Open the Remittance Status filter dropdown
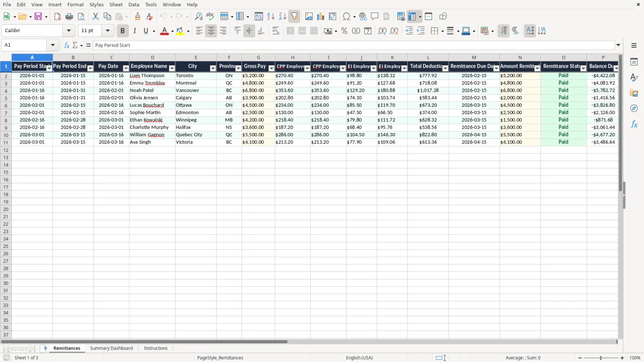 coord(583,68)
